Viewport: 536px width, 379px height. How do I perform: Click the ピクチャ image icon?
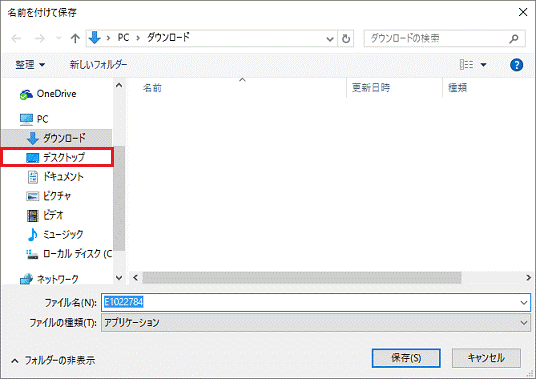pyautogui.click(x=33, y=196)
